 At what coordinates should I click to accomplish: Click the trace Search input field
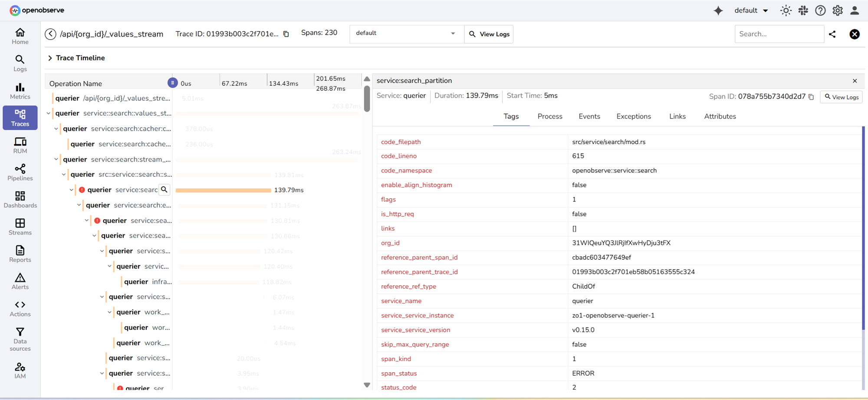pos(779,34)
